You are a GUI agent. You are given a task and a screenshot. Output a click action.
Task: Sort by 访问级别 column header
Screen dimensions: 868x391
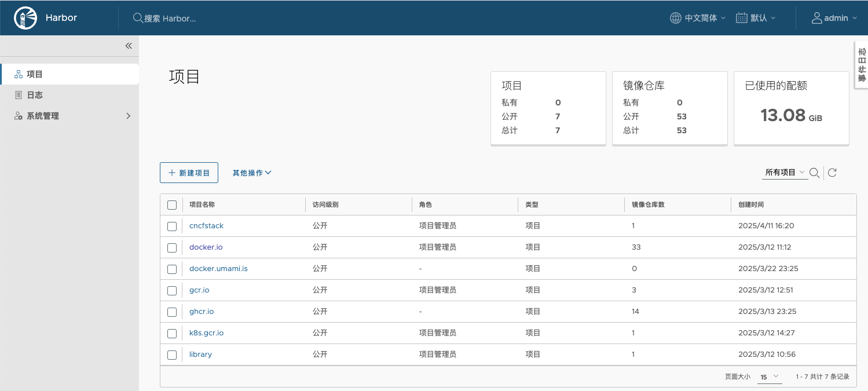[x=325, y=205]
